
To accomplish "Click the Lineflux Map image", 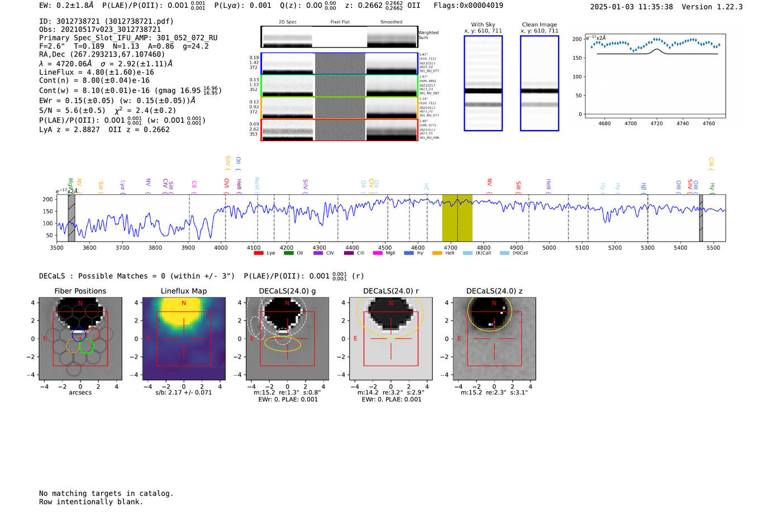I will (184, 339).
